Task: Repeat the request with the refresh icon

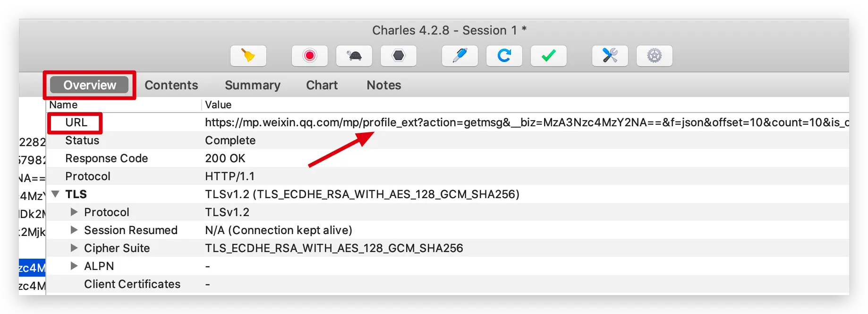Action: point(504,56)
